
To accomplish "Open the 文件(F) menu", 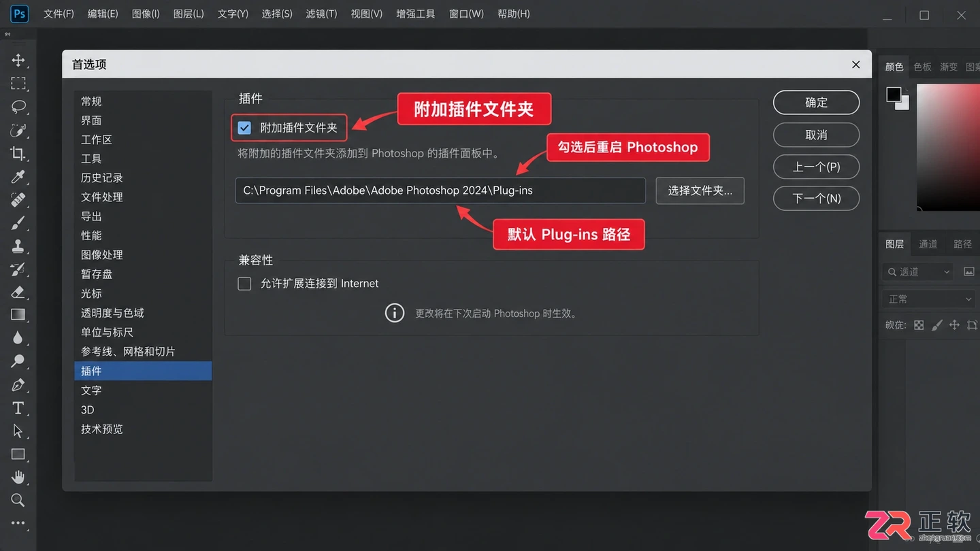I will pyautogui.click(x=59, y=14).
